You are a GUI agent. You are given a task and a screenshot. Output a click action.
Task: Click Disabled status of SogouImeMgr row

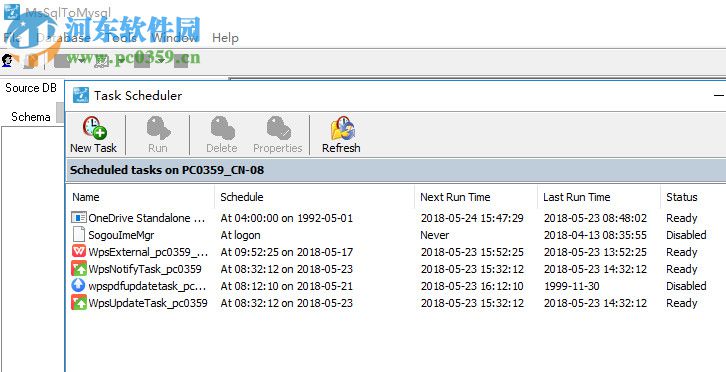[x=686, y=235]
